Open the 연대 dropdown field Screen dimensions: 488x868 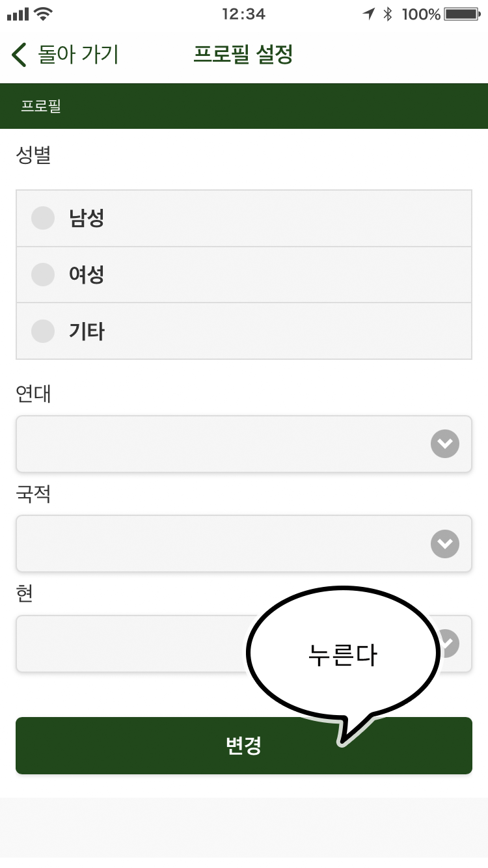coord(221,444)
